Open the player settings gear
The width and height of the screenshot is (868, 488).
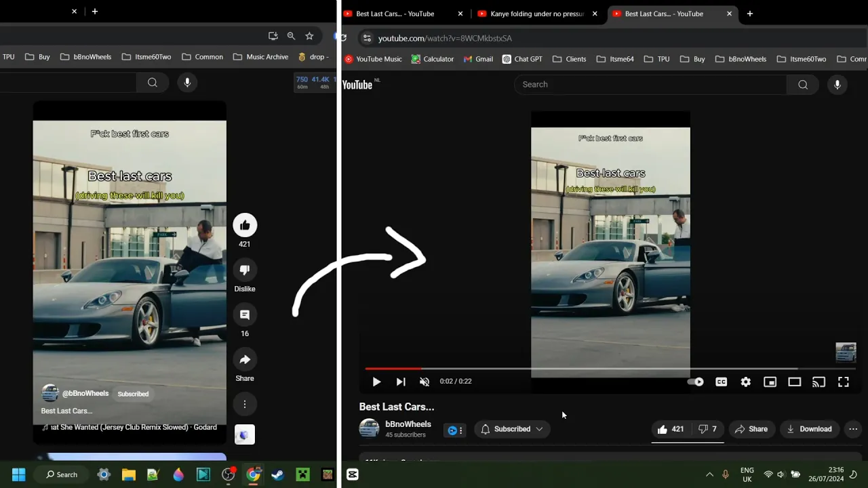(x=746, y=382)
